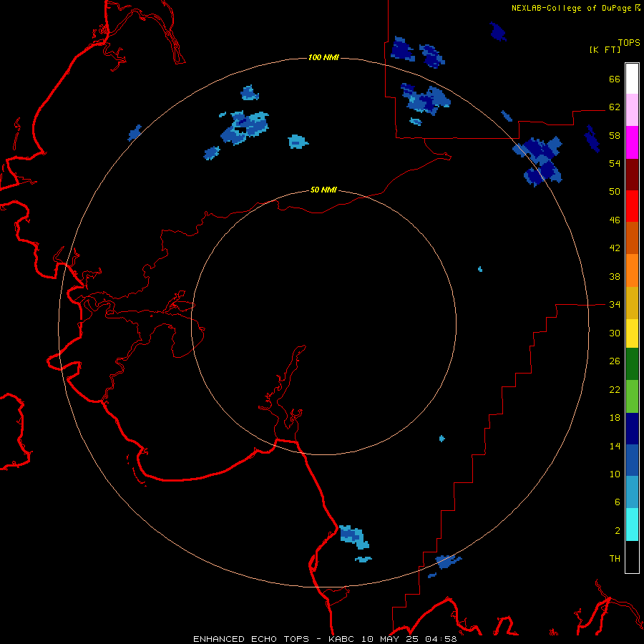Click the 50 NMI range ring label
Viewport: 644px width, 644px height.
coord(323,190)
